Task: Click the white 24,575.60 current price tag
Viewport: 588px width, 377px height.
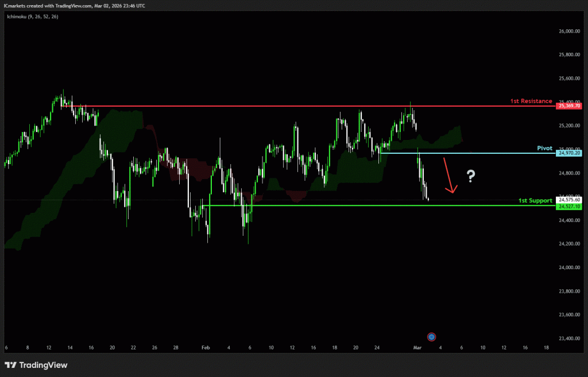Action: 570,200
